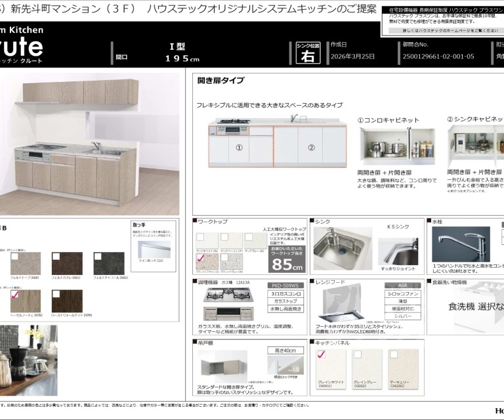Select the マーキュリー beige panel swatch
The width and height of the screenshot is (504, 420).
pos(404,369)
